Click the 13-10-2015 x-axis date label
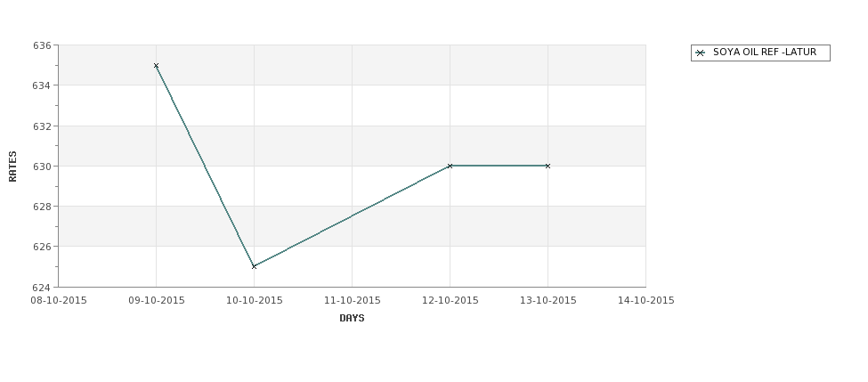Image resolution: width=868 pixels, height=382 pixels. pyautogui.click(x=548, y=301)
